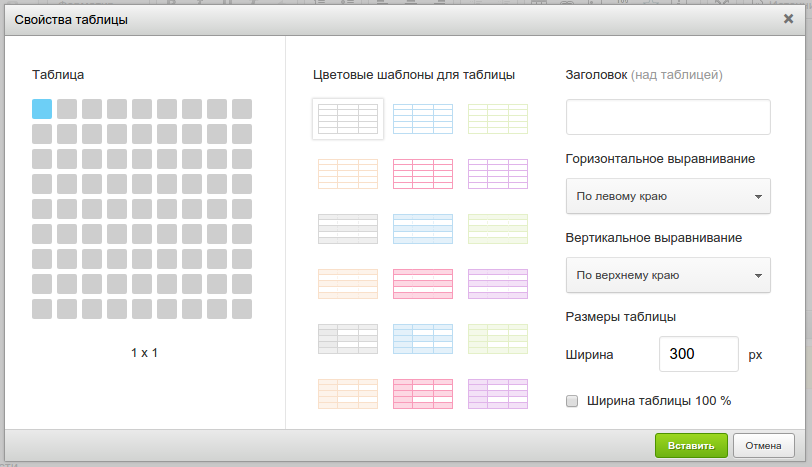This screenshot has height=467, width=812.
Task: Select red striped rows table template
Action: point(423,284)
